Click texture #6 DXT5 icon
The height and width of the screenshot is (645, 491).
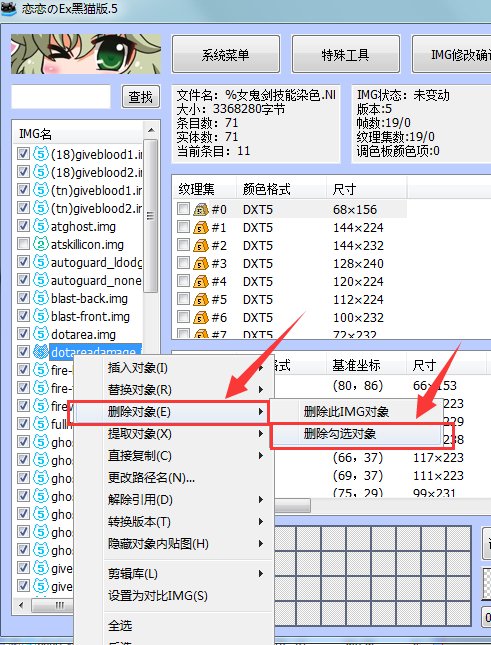click(201, 318)
